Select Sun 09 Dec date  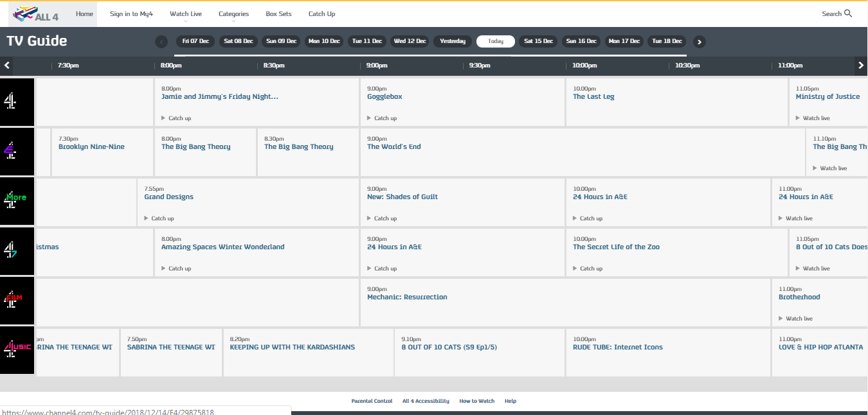click(281, 41)
